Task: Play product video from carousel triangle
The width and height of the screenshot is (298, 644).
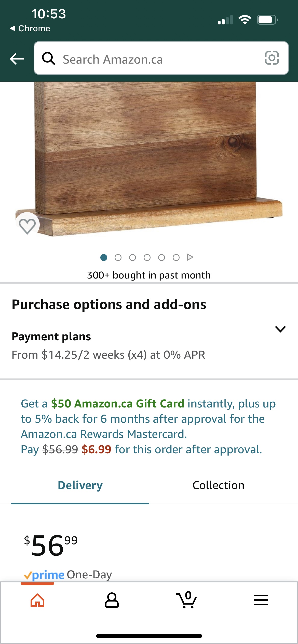Action: pyautogui.click(x=190, y=257)
